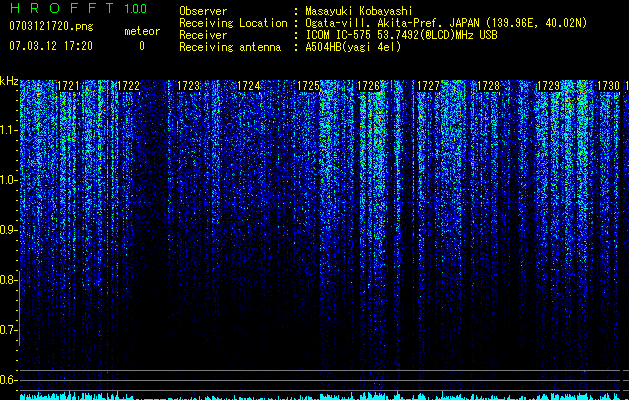Click the 1728 time marker
Image resolution: width=629 pixels, height=400 pixels.
[x=489, y=86]
